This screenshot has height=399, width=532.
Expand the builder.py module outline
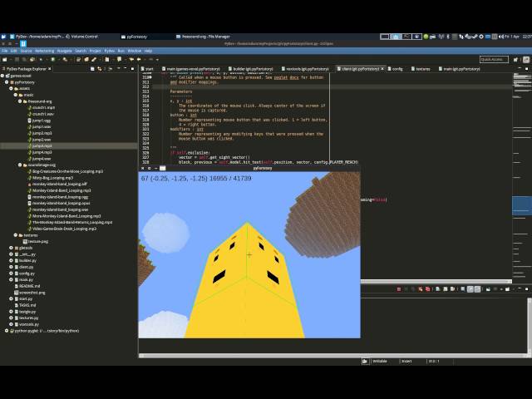tap(11, 260)
